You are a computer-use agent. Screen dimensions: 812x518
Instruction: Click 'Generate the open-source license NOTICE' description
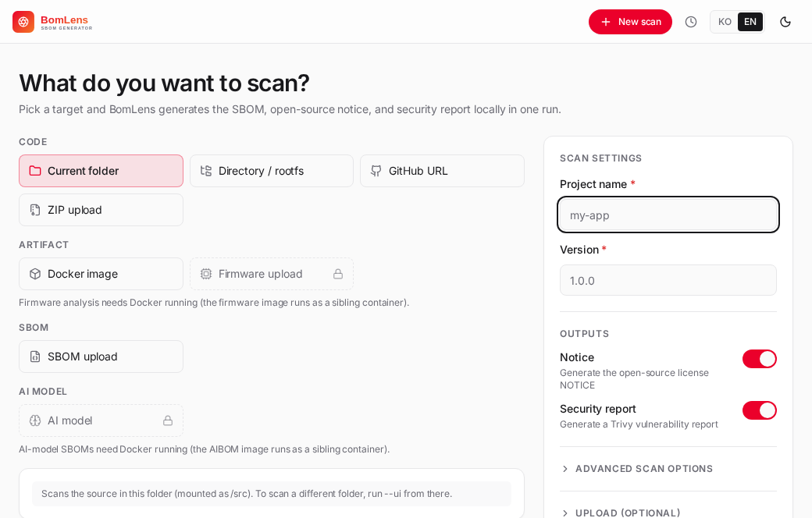pos(634,379)
